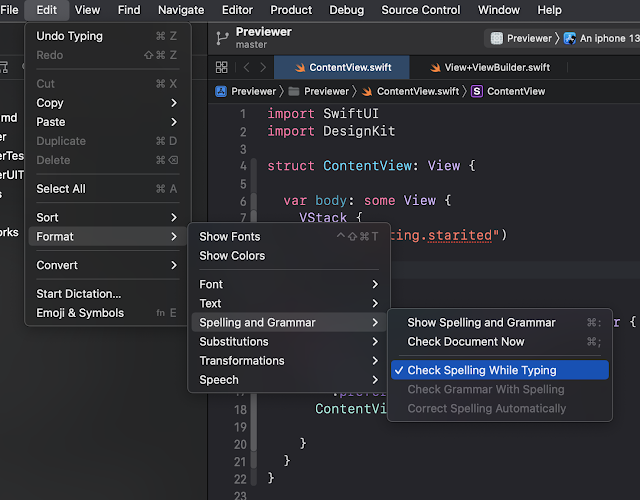Switch to the ContentView.swift tab
640x500 pixels.
click(342, 67)
